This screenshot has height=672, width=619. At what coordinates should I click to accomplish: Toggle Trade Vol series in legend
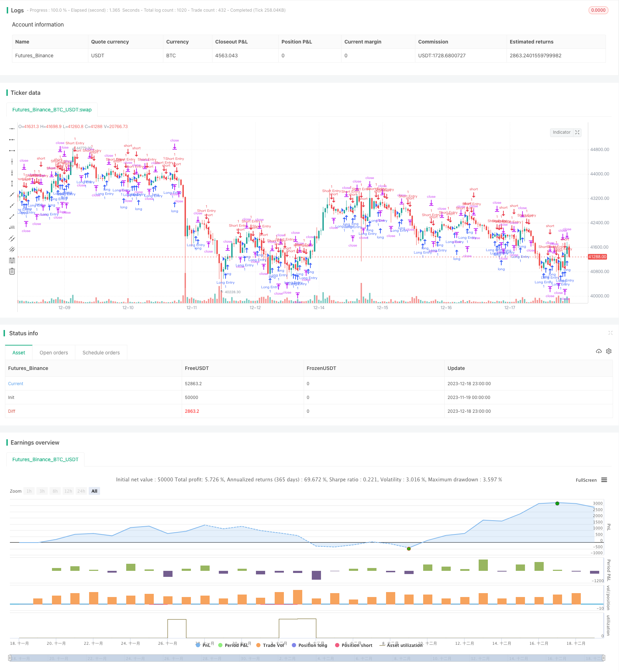(270, 645)
